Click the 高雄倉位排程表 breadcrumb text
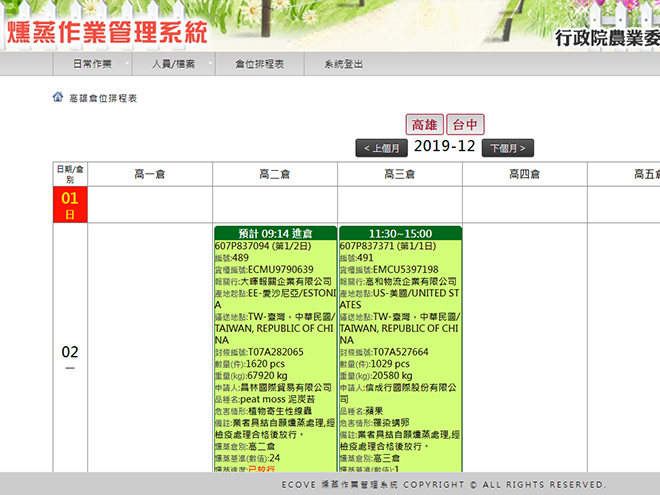 pos(103,99)
